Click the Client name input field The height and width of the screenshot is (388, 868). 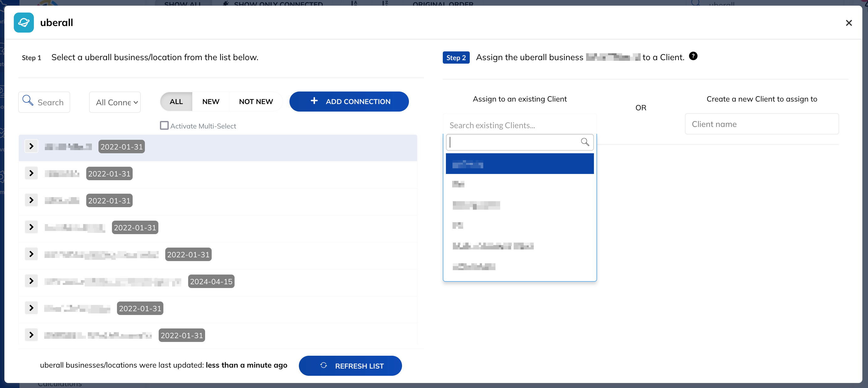pos(761,124)
